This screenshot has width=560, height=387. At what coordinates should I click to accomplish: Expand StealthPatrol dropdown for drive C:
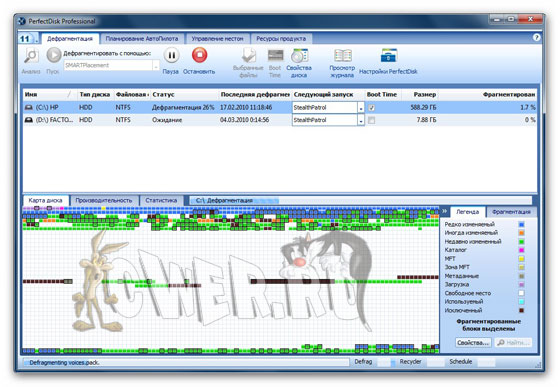(x=361, y=108)
